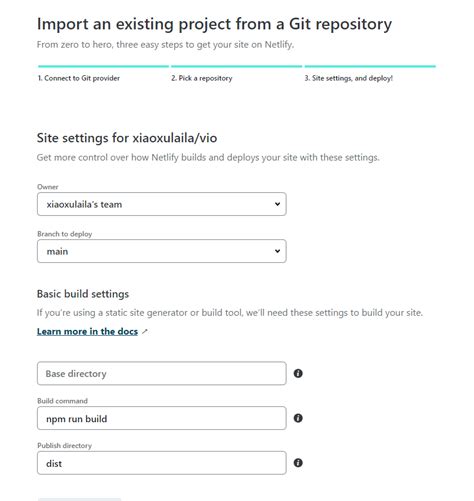Return to step 2 Pick a repository
The width and height of the screenshot is (474, 501).
point(202,78)
